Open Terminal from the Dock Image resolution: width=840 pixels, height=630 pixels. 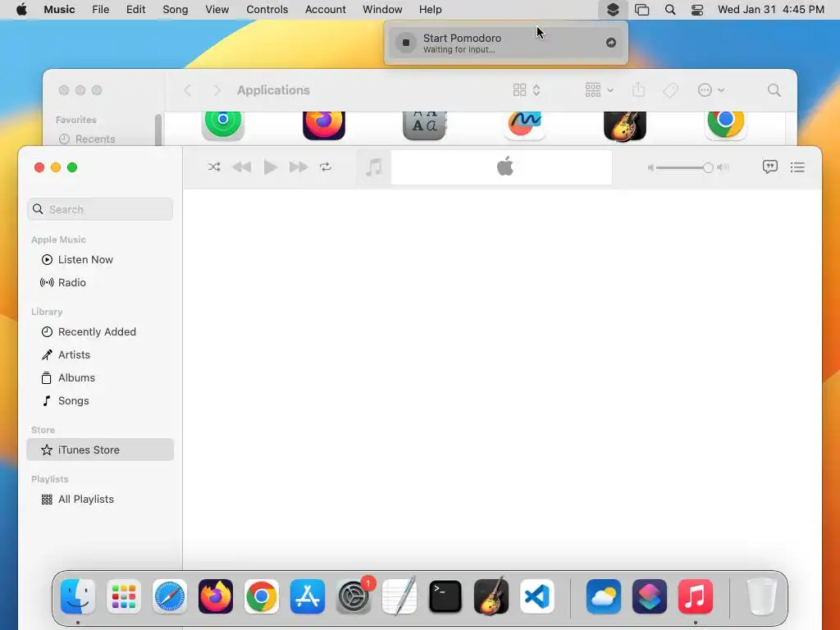[445, 596]
